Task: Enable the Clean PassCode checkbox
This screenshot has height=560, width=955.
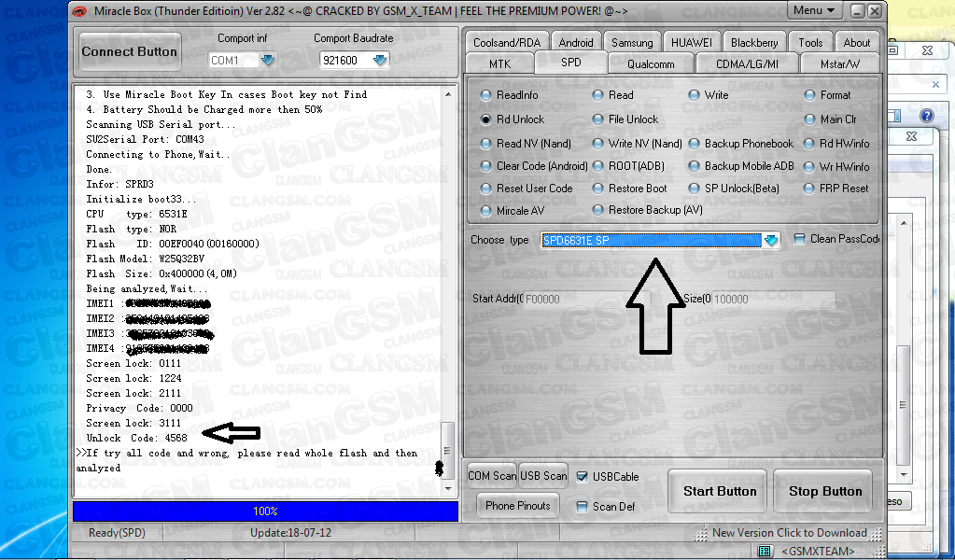Action: click(x=800, y=239)
